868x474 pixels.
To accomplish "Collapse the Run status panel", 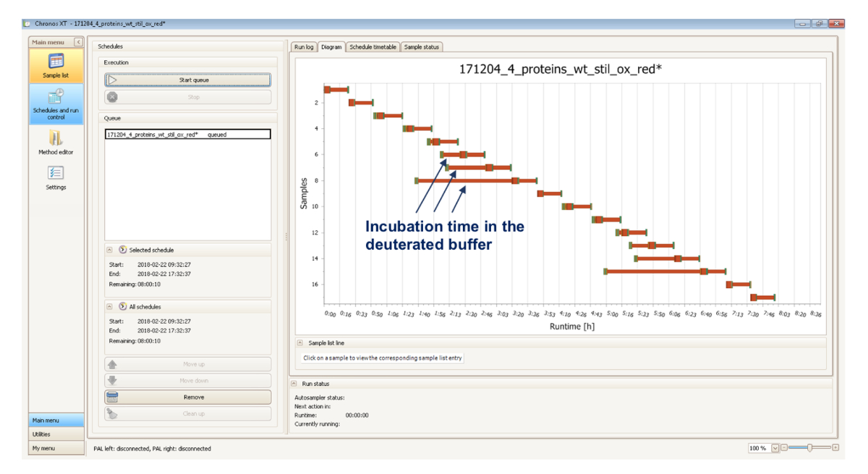I will tap(294, 383).
